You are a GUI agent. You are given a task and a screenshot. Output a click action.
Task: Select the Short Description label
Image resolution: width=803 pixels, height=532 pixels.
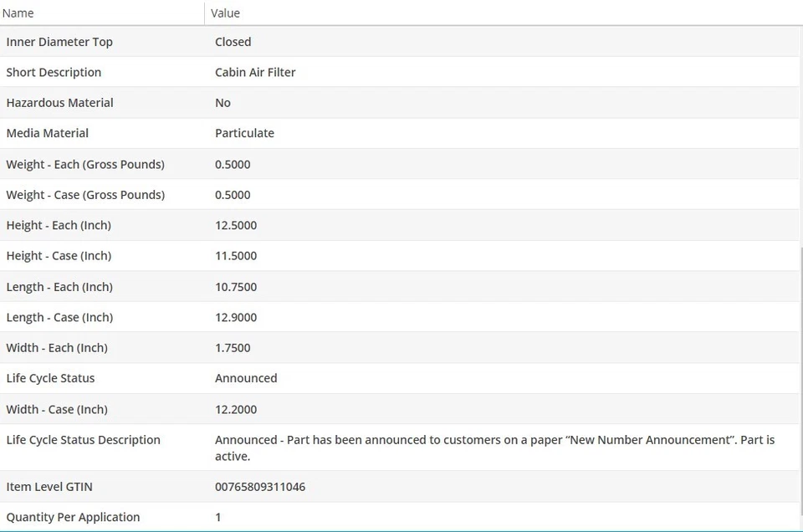pos(54,72)
